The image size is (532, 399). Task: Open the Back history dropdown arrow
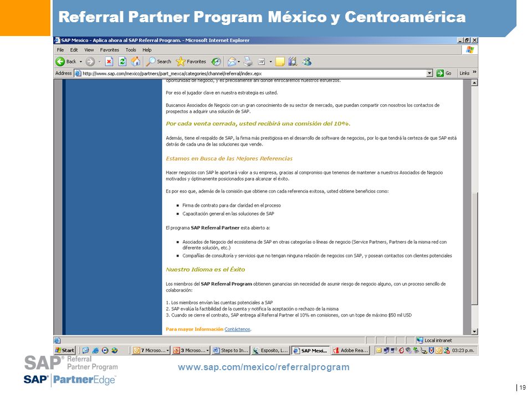pyautogui.click(x=81, y=62)
